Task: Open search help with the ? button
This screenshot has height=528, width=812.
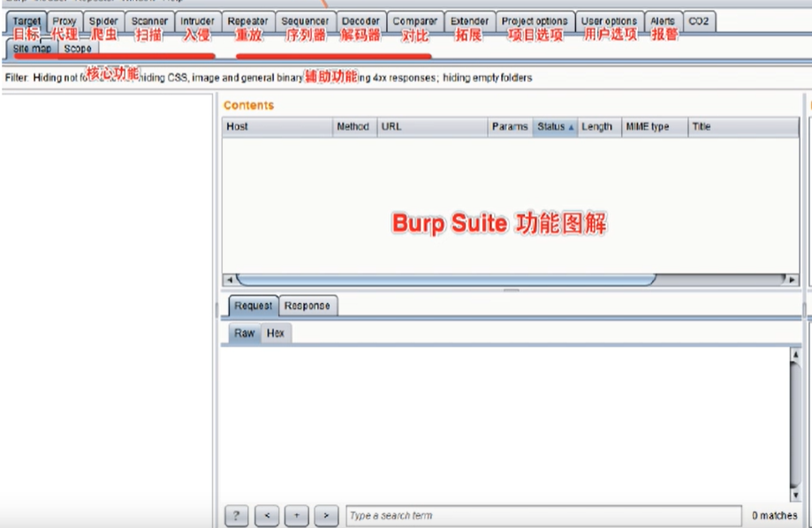Action: tap(236, 516)
